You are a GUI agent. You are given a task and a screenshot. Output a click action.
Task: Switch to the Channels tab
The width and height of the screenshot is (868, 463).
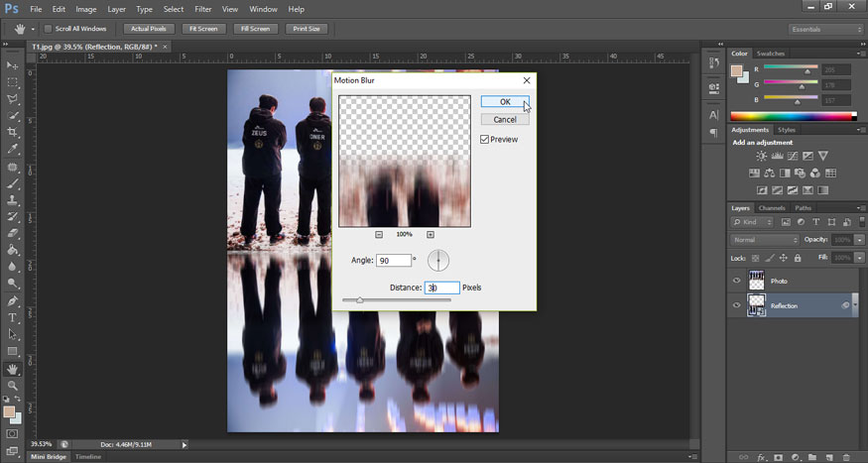(771, 208)
